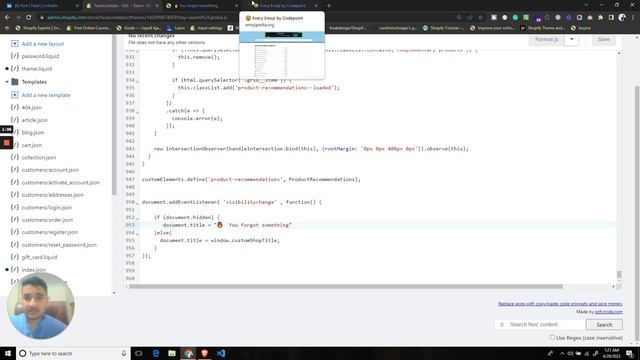This screenshot has height=360, width=640.
Task: Click Add a new template
Action: (x=46, y=95)
